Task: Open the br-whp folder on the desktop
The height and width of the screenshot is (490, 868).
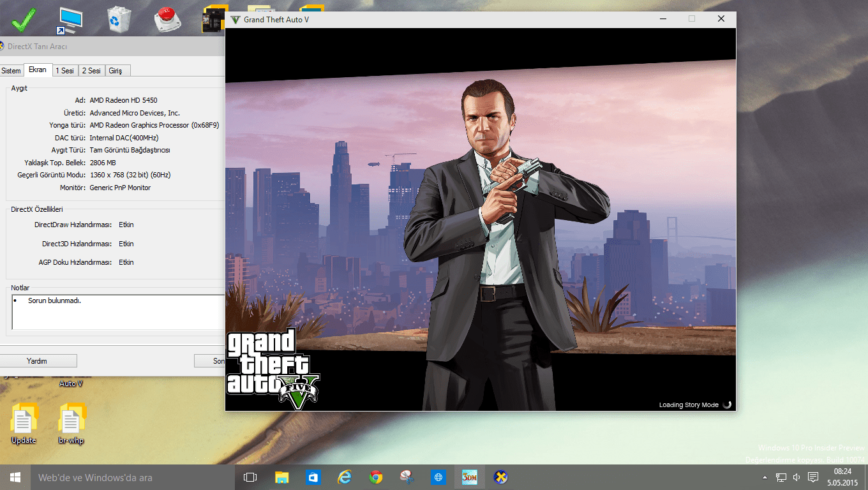Action: click(71, 423)
